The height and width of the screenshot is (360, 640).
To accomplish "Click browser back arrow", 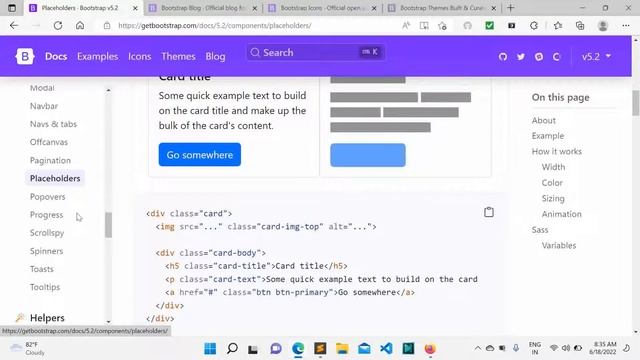I will tap(14, 25).
